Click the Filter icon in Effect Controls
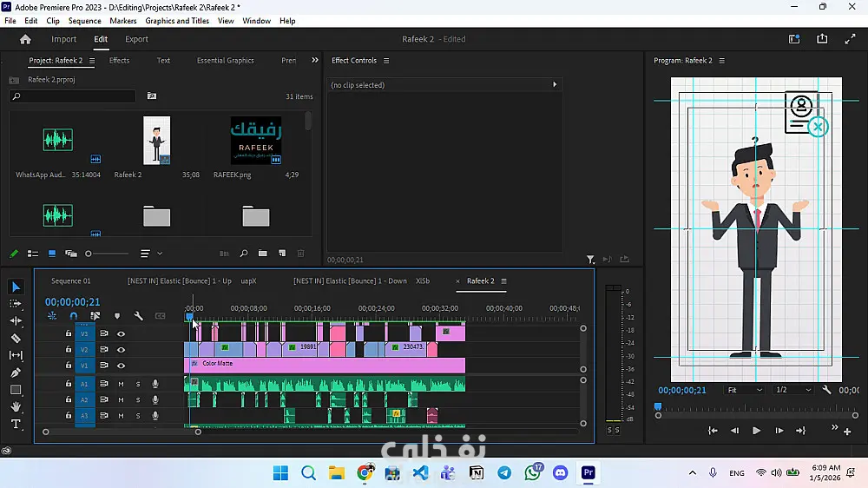The width and height of the screenshot is (868, 488). coord(590,260)
